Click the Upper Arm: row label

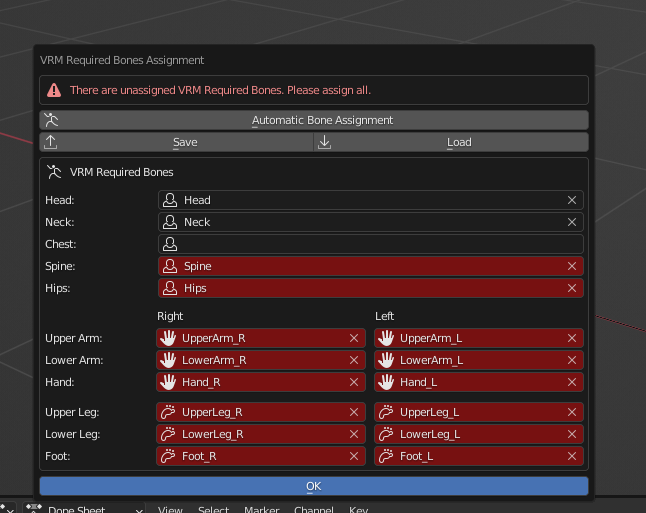click(74, 338)
